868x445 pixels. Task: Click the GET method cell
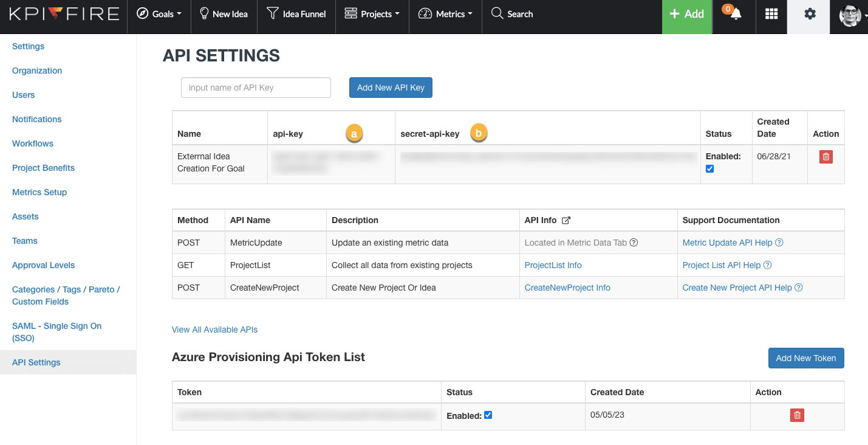click(x=199, y=265)
